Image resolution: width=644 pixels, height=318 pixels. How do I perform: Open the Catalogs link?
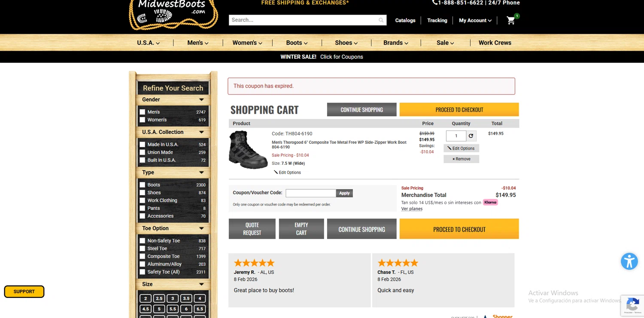coord(405,20)
